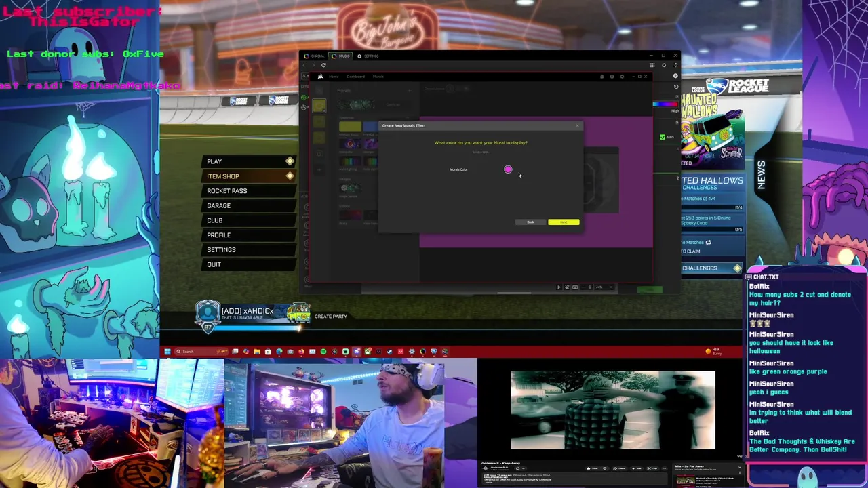Image resolution: width=868 pixels, height=488 pixels.
Task: Open CLUB in Rocket League menu
Action: [x=249, y=220]
